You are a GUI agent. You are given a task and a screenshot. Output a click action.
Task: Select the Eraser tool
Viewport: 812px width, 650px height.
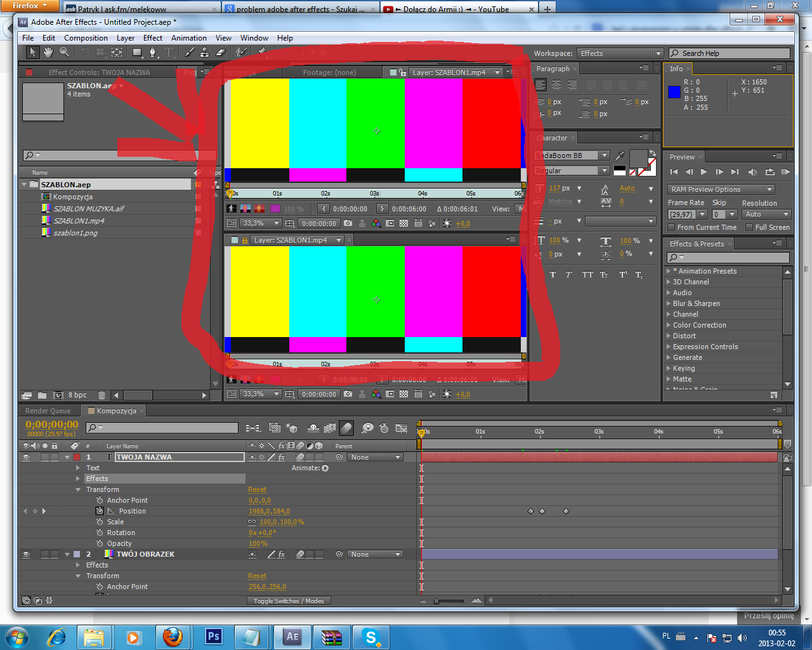(x=220, y=52)
